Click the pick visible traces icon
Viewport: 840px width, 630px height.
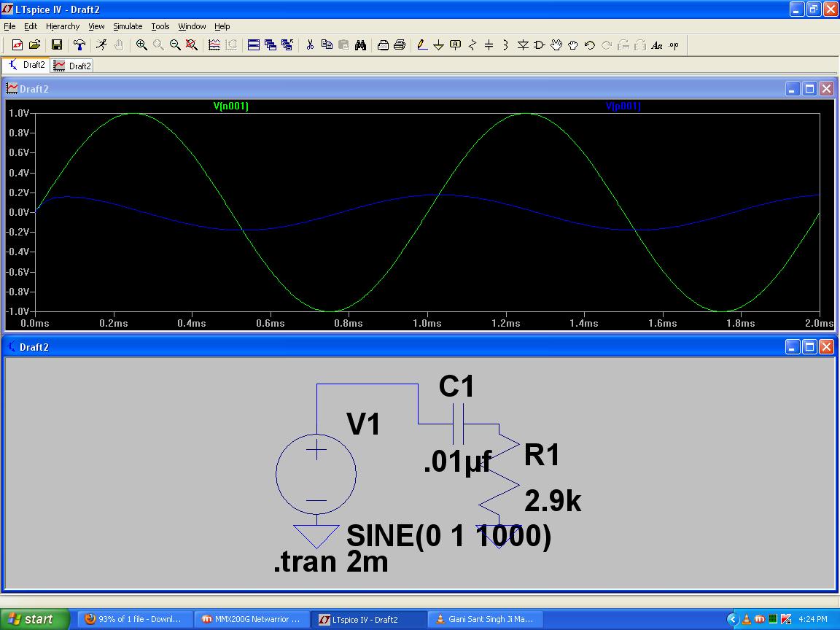click(x=214, y=45)
